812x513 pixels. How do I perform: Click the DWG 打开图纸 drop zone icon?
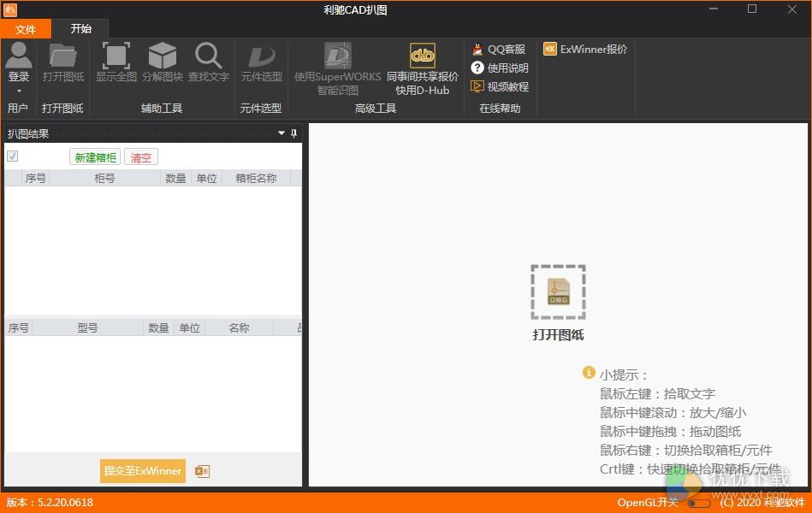[558, 292]
